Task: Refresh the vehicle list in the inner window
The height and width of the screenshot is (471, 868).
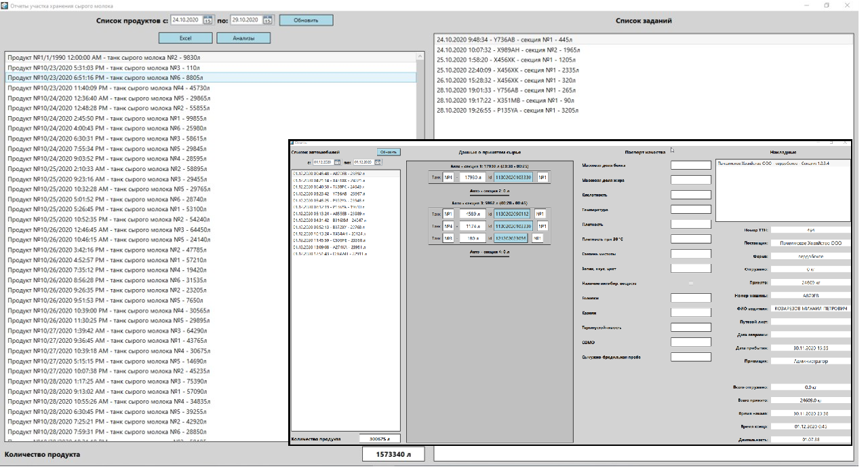Action: (x=388, y=152)
